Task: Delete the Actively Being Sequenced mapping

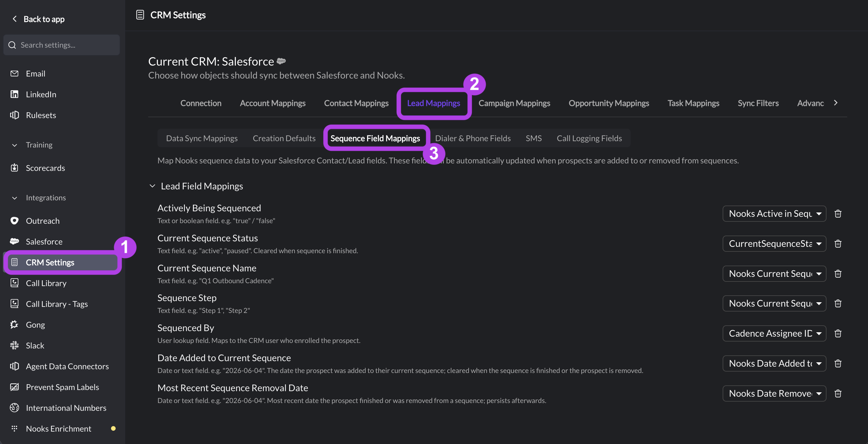Action: [838, 214]
